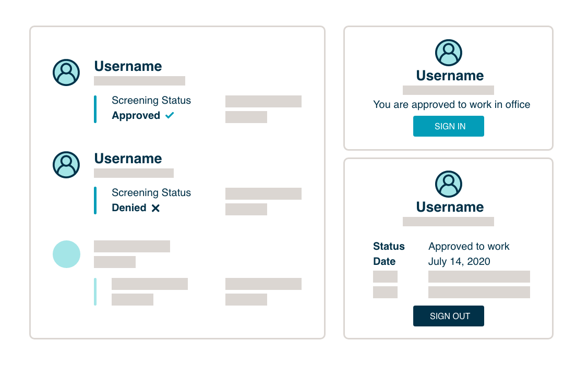The image size is (588, 365).
Task: Click the Screening Status label of the denied user
Action: click(x=151, y=193)
